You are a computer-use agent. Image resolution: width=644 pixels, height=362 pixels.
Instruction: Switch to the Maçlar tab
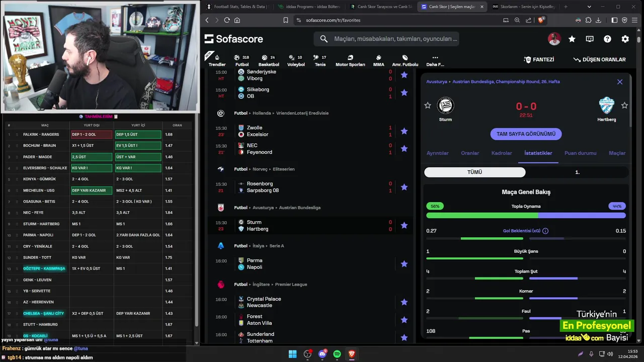click(617, 153)
